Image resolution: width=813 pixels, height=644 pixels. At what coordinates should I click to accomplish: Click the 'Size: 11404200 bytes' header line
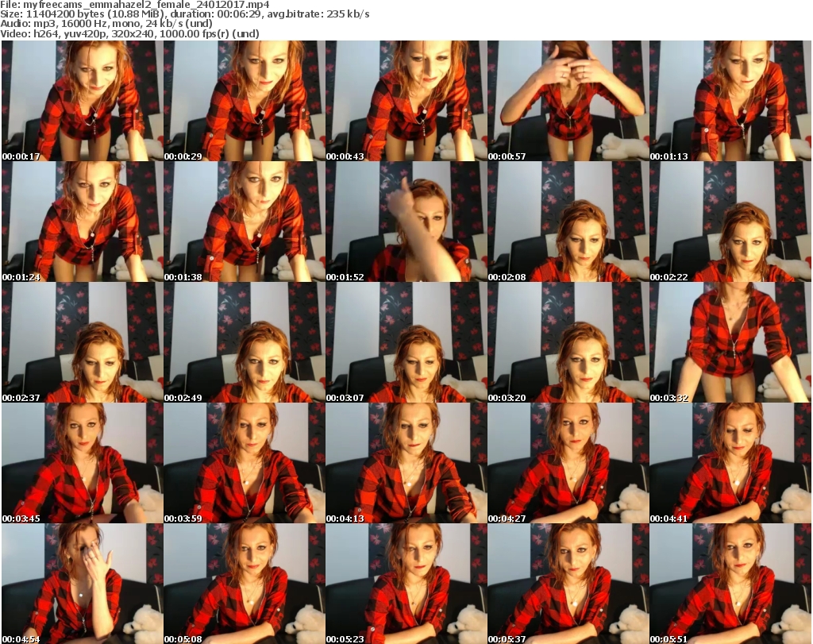pos(184,14)
